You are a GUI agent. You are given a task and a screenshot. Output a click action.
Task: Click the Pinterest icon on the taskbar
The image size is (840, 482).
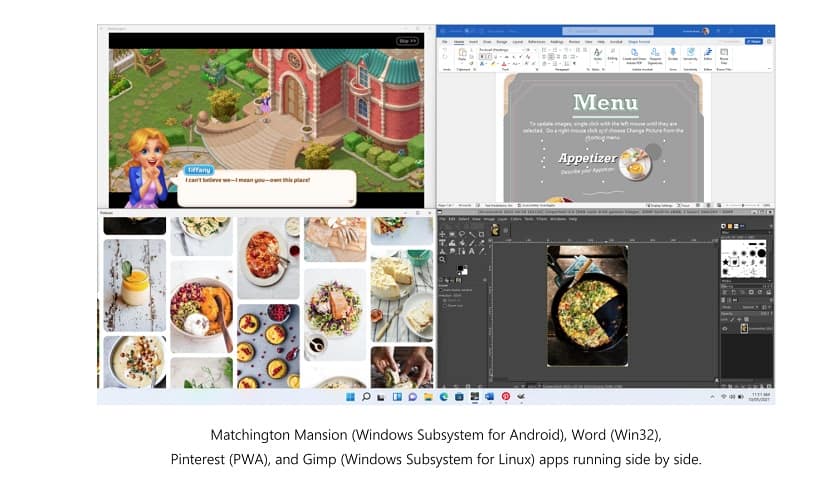coord(506,396)
